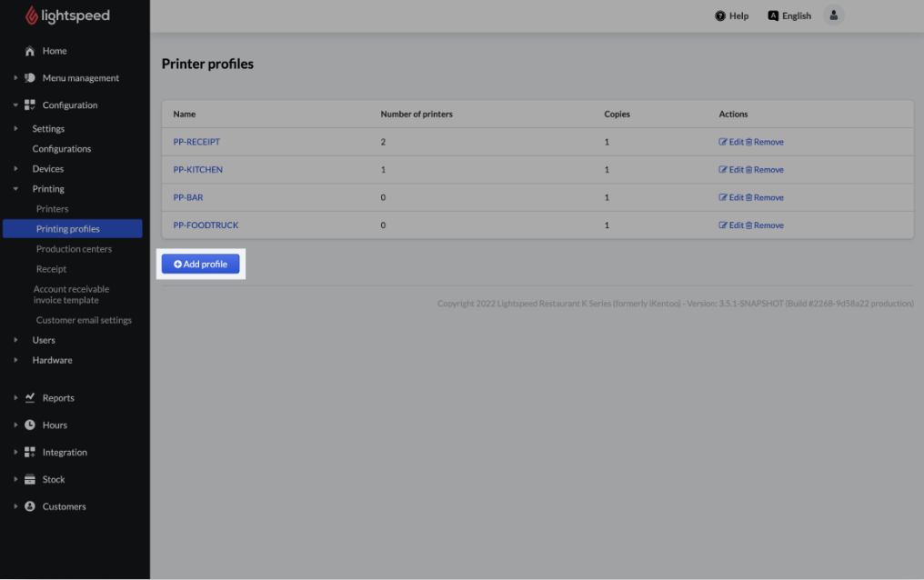
Task: Click the Customers person icon
Action: click(30, 507)
